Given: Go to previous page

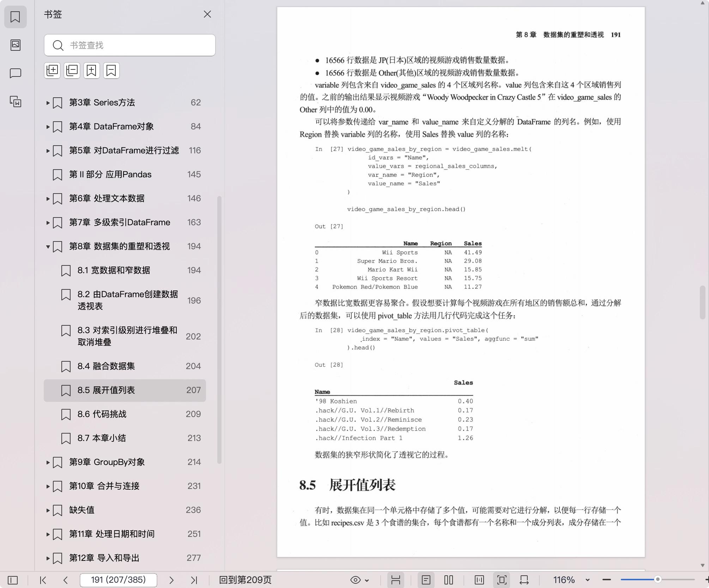Looking at the screenshot, I should [x=66, y=580].
